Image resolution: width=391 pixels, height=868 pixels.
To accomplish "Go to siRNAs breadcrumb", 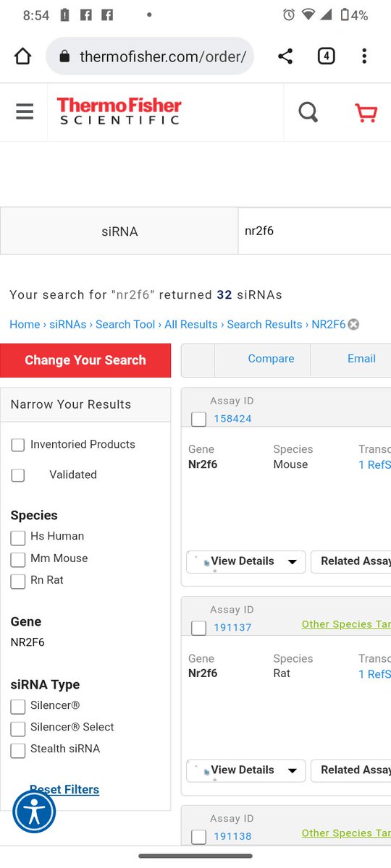I will pos(67,324).
